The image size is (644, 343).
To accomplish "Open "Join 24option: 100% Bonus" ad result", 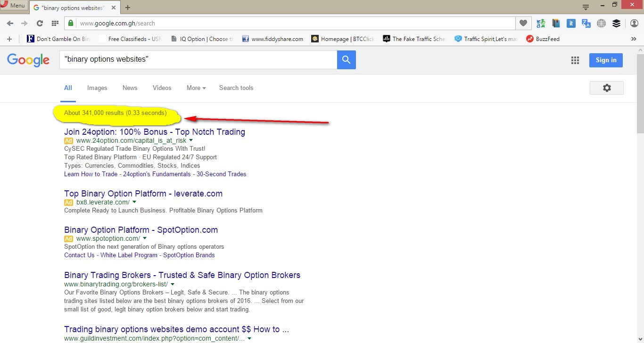I will 155,132.
